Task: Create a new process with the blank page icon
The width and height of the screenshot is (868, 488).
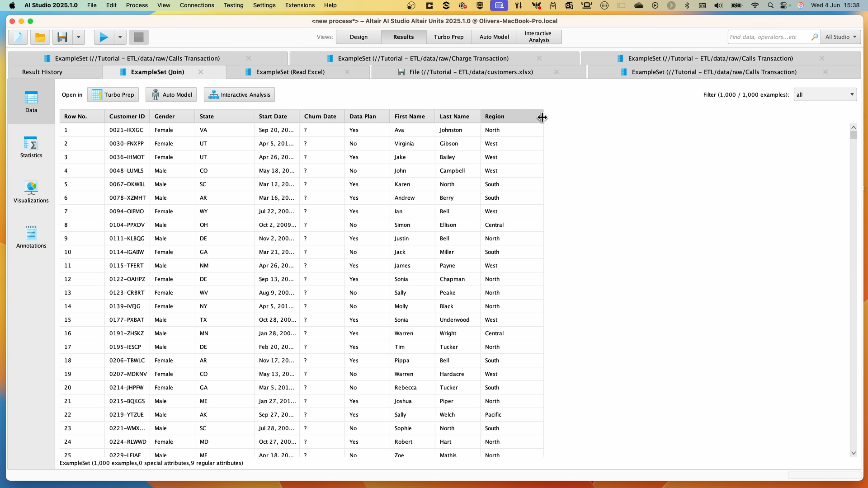Action: coord(17,37)
